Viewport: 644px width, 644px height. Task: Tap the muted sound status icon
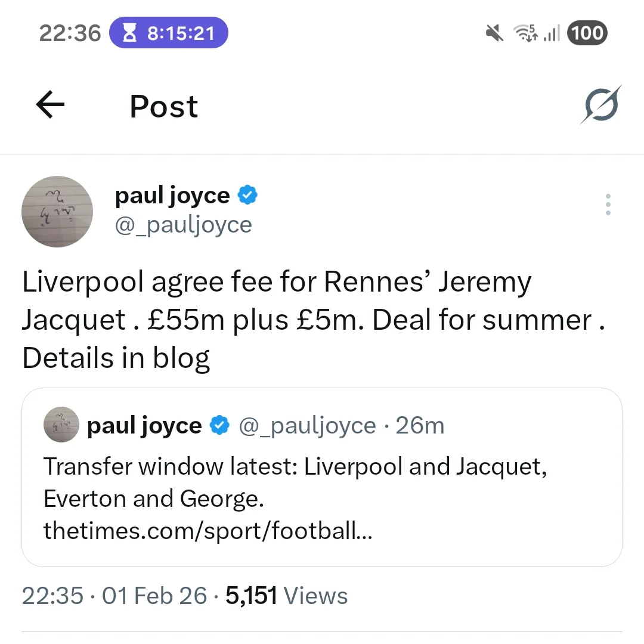click(x=494, y=33)
